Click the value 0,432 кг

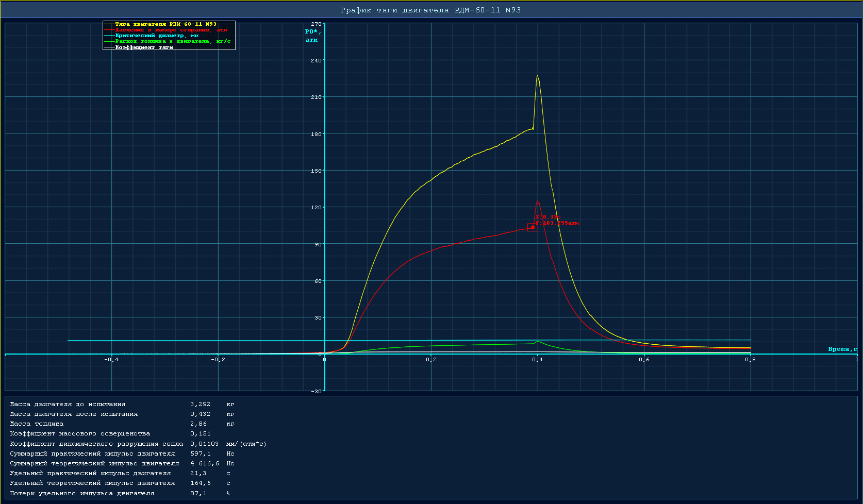[x=212, y=414]
